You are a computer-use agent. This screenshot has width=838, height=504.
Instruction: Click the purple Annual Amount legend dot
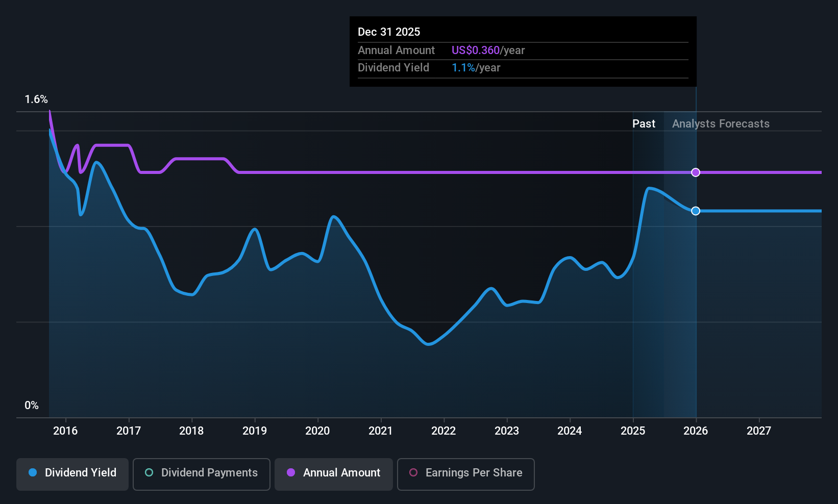(291, 472)
